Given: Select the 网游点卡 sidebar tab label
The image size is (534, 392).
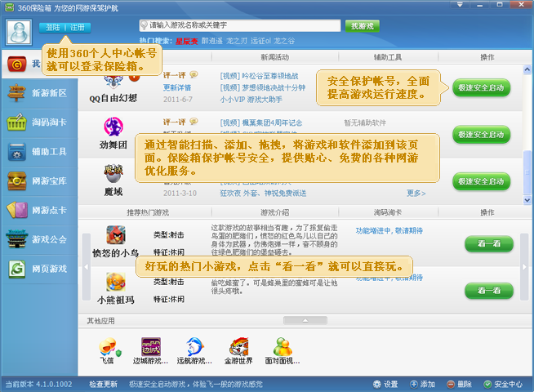Looking at the screenshot, I should pyautogui.click(x=49, y=210).
